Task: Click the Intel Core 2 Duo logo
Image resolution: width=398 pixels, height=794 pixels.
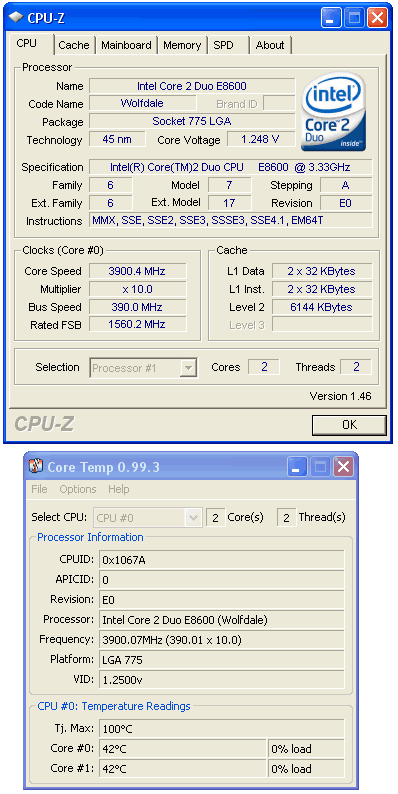Action: click(x=333, y=111)
